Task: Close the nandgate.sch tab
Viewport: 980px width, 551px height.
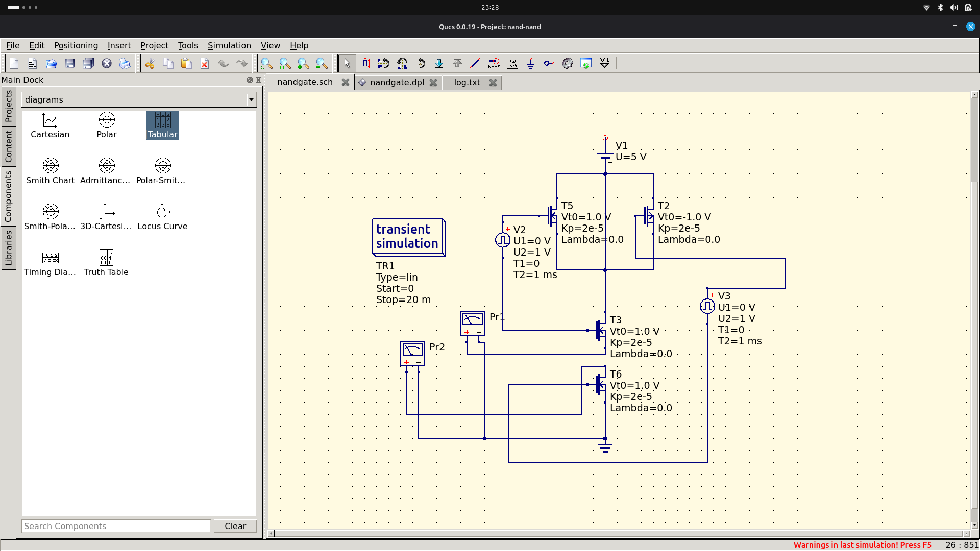Action: (x=346, y=82)
